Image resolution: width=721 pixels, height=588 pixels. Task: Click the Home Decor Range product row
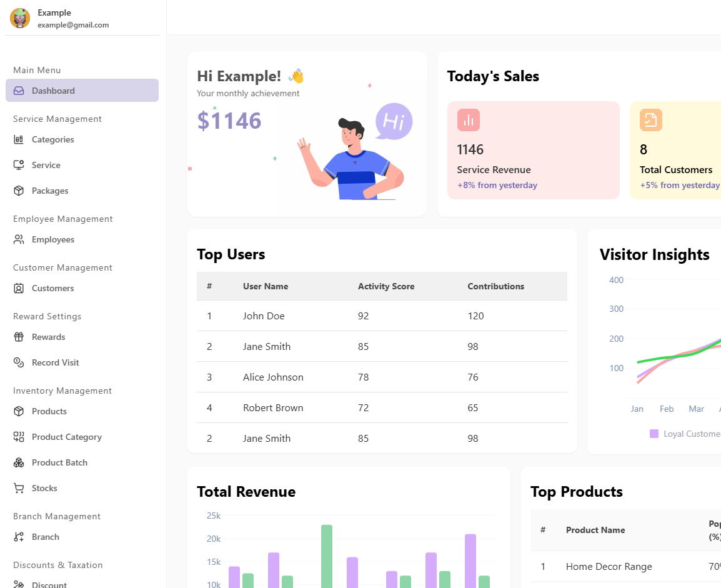click(609, 567)
